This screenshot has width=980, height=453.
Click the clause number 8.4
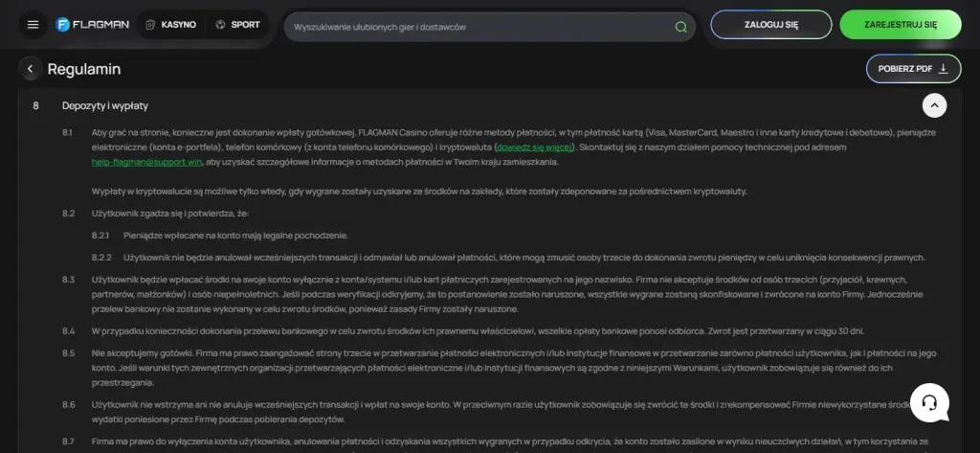(x=68, y=331)
